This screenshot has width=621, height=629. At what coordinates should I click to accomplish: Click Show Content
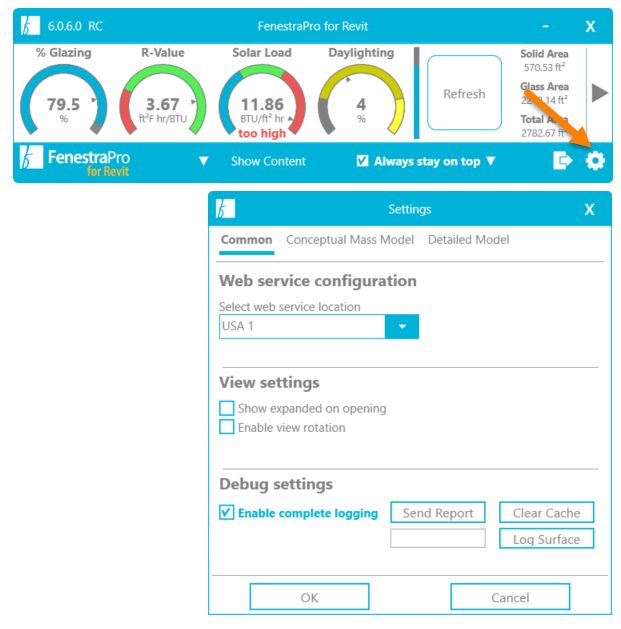[x=268, y=161]
